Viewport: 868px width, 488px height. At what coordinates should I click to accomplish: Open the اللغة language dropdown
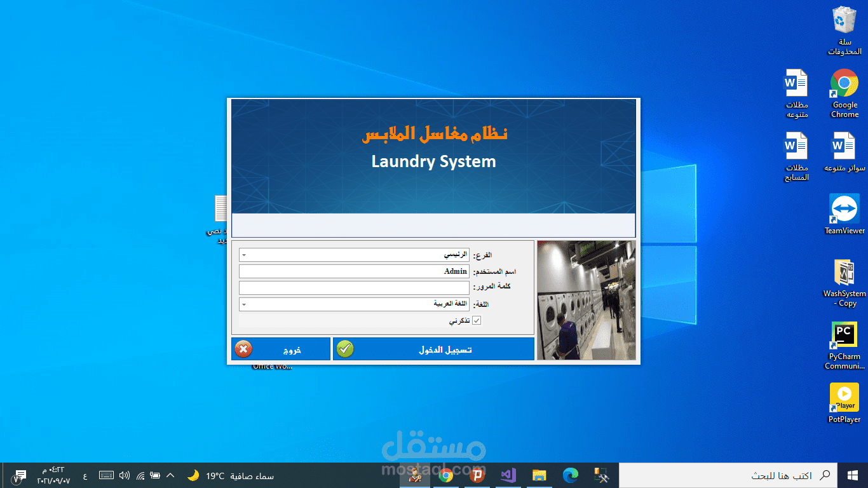tap(244, 304)
